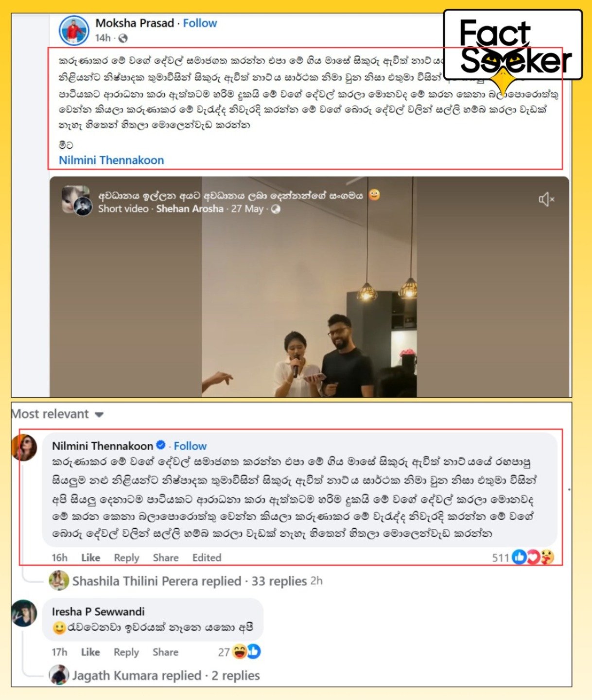Unmute the video with the speaker icon
The image size is (592, 700).
pyautogui.click(x=546, y=199)
